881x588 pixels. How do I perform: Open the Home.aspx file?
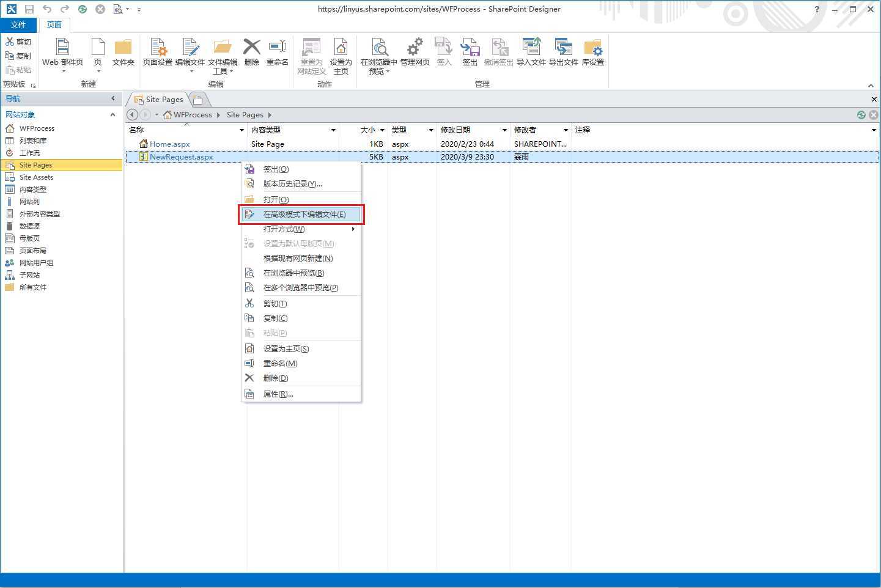coord(169,144)
